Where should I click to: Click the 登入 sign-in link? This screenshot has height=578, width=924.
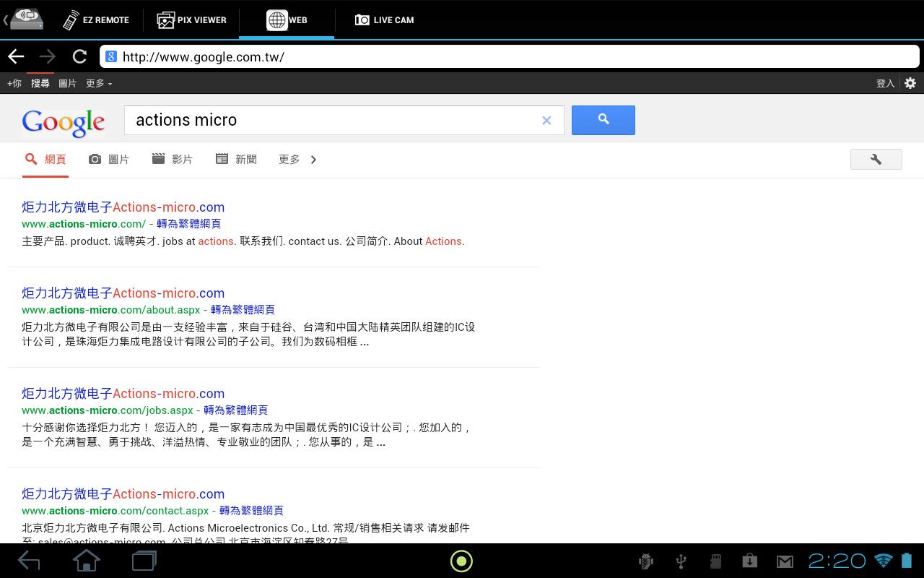pos(885,83)
